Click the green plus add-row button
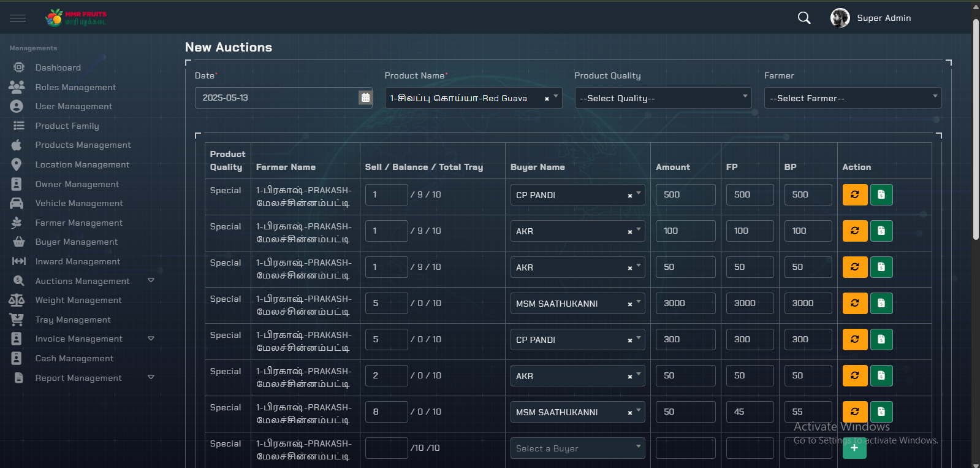 (854, 448)
